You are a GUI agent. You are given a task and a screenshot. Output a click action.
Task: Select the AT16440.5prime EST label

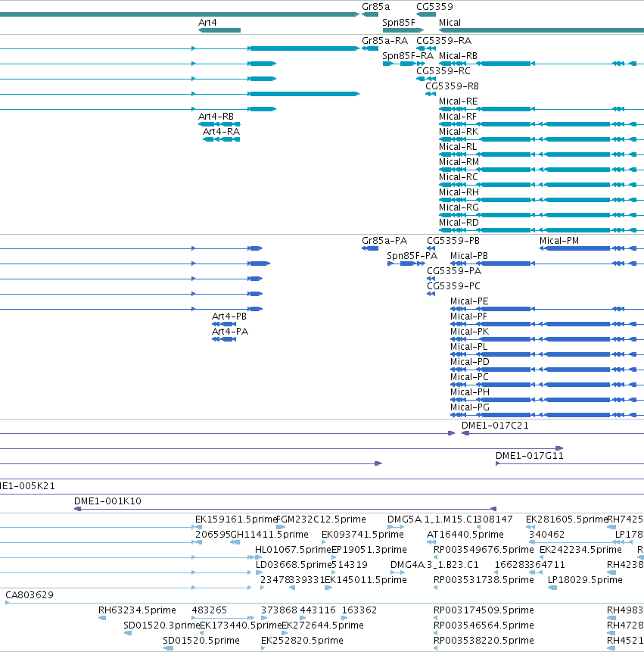coord(465,535)
